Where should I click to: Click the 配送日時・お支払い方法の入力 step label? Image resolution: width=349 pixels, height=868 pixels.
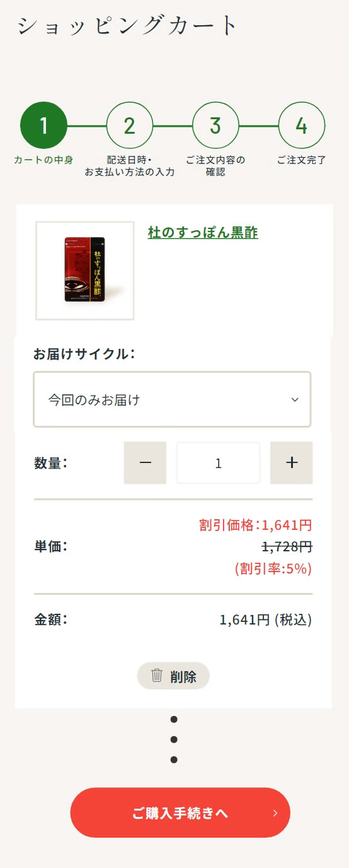(x=130, y=166)
